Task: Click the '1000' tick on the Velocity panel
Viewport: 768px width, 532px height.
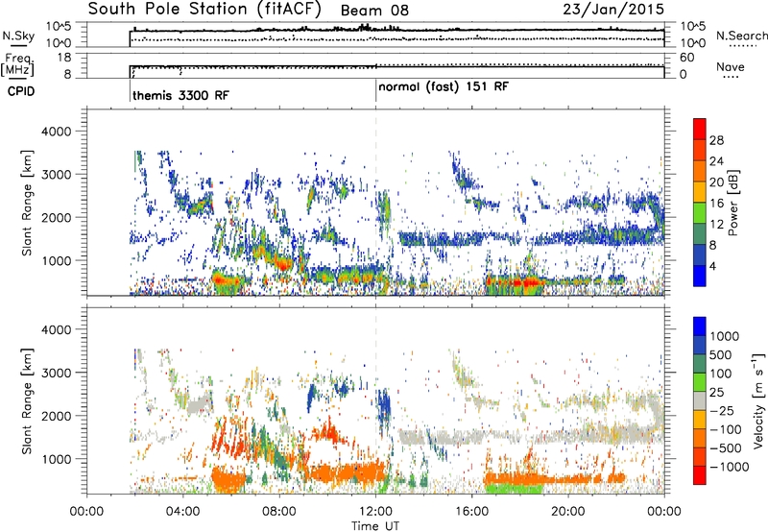Action: pos(56,459)
